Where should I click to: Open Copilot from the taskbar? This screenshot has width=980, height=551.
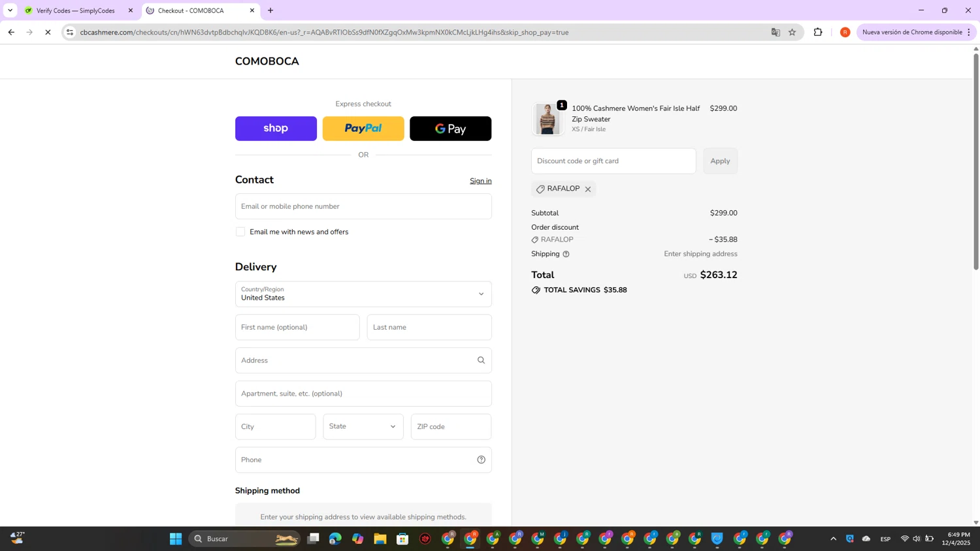pyautogui.click(x=358, y=539)
